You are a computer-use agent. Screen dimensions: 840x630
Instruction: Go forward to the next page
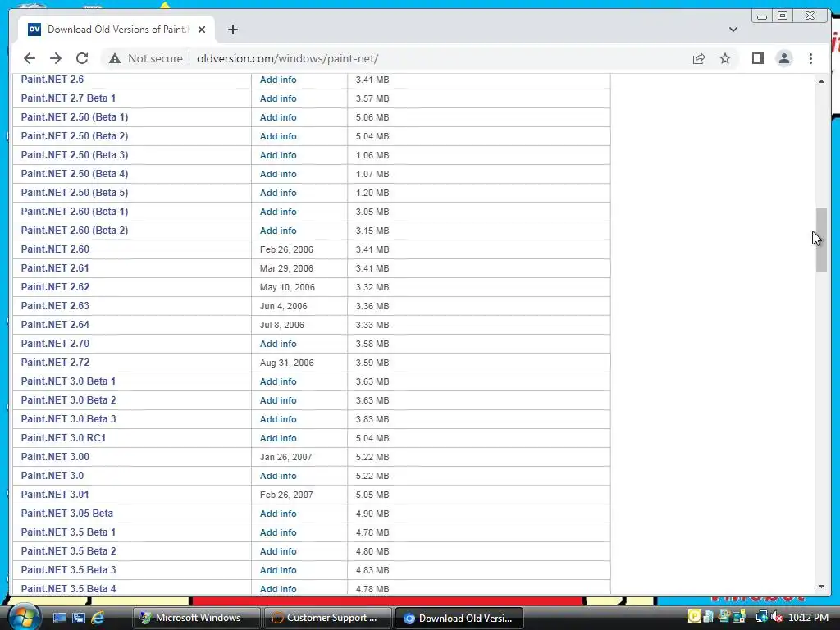point(56,58)
